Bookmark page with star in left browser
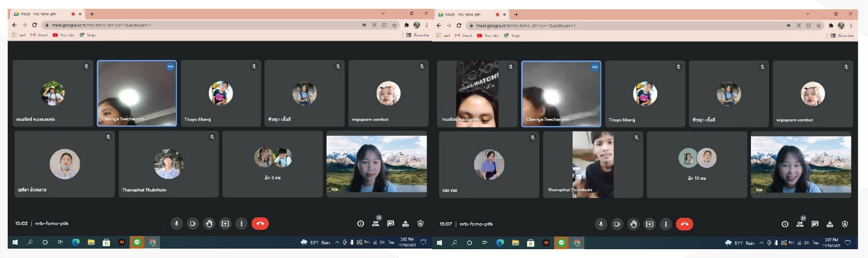The width and height of the screenshot is (868, 258). [x=394, y=25]
